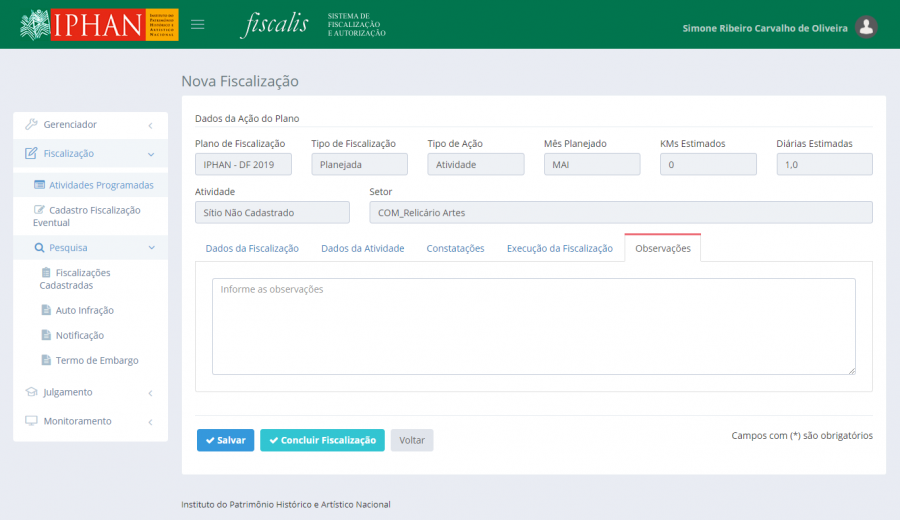This screenshot has height=520, width=900.
Task: Collapse the Fiscalização menu chevron
Action: (x=150, y=154)
